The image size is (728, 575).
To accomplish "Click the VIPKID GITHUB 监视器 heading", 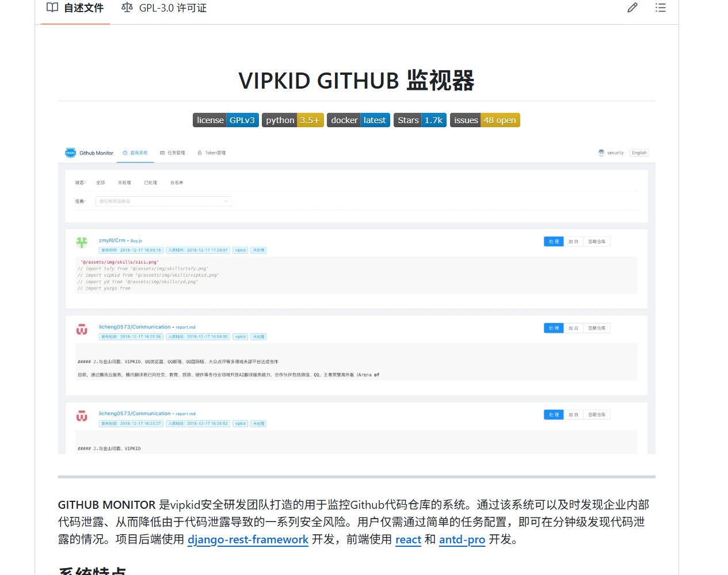I will tap(356, 81).
